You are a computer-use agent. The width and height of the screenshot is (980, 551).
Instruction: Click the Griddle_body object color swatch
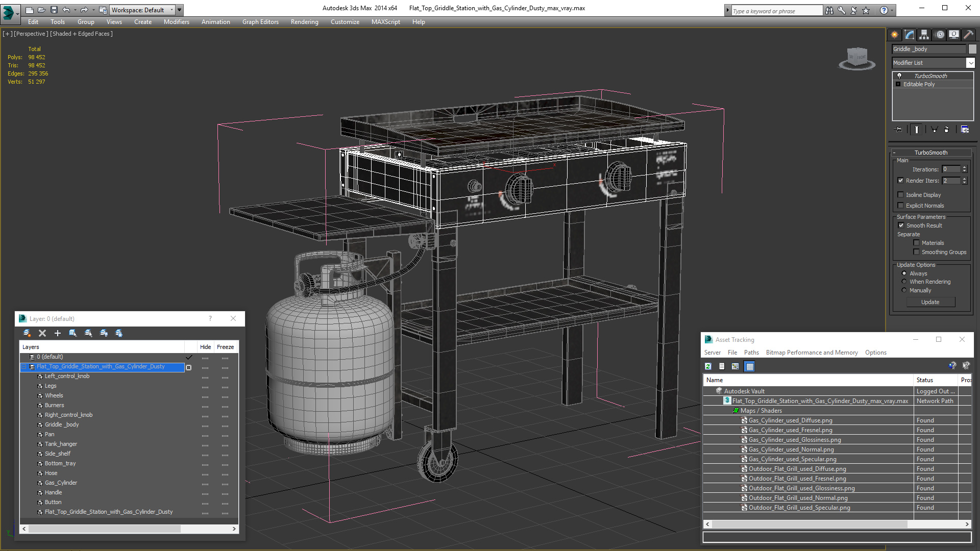point(972,49)
